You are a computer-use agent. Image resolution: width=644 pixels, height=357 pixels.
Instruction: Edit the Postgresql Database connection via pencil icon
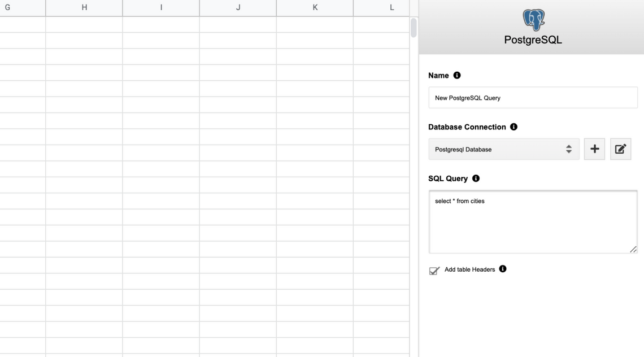620,149
